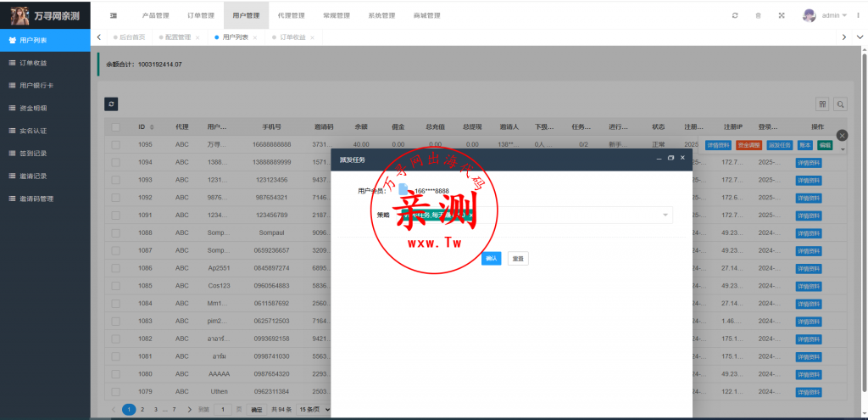Go to page 7 in pagination
This screenshot has height=420, width=868.
(x=174, y=410)
